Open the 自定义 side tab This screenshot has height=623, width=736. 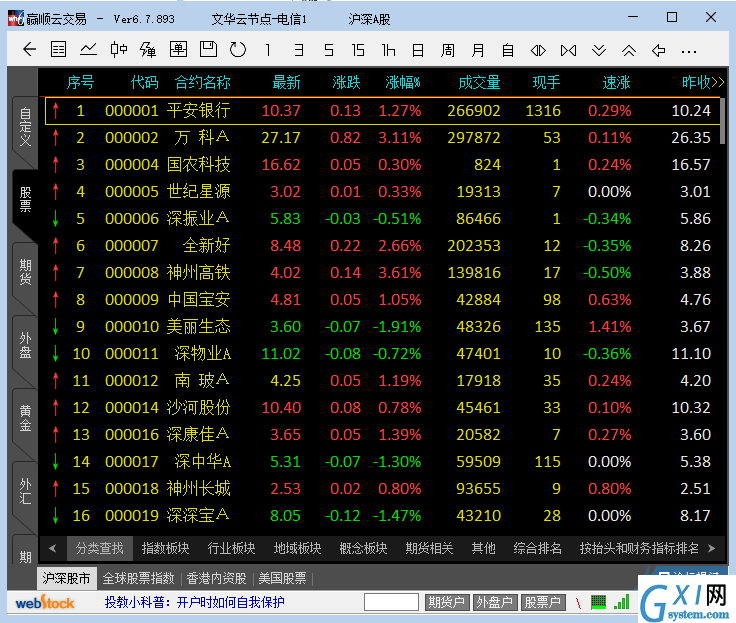25,127
